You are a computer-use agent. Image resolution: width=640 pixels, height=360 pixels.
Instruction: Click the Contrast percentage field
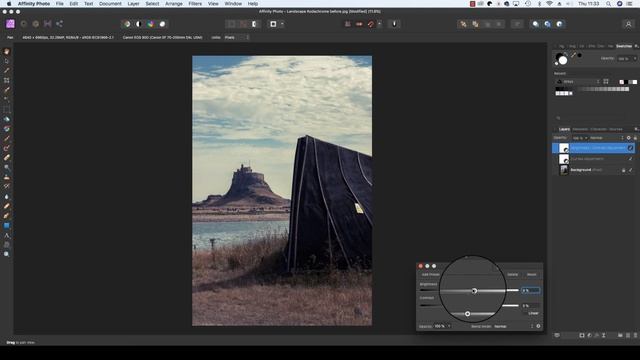click(x=531, y=305)
